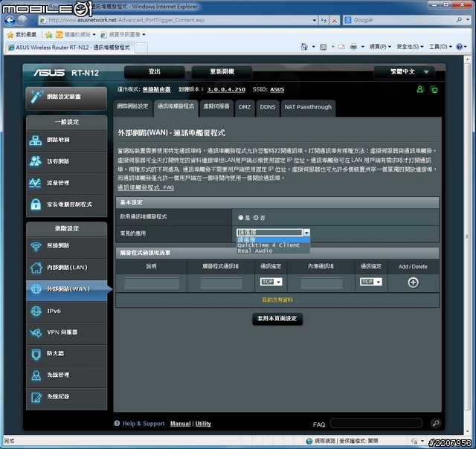The height and width of the screenshot is (449, 476).
Task: Open the LAN house icon
Action: [x=36, y=268]
